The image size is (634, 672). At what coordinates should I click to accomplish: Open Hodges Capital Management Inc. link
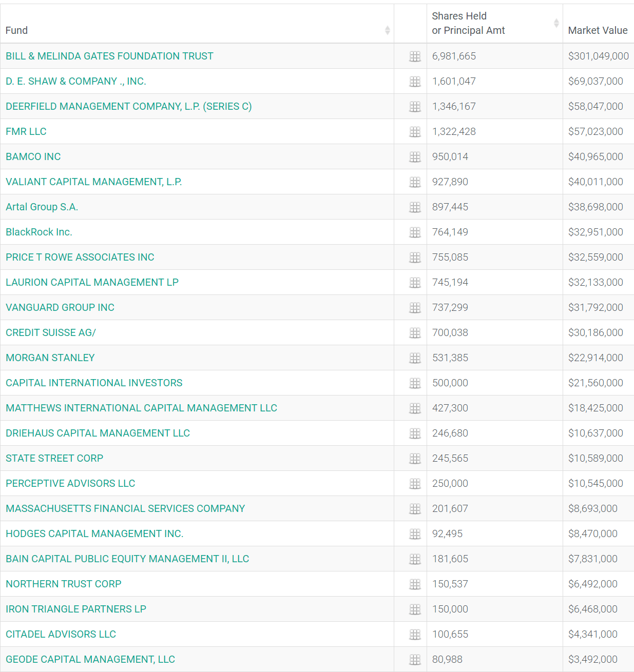(94, 533)
